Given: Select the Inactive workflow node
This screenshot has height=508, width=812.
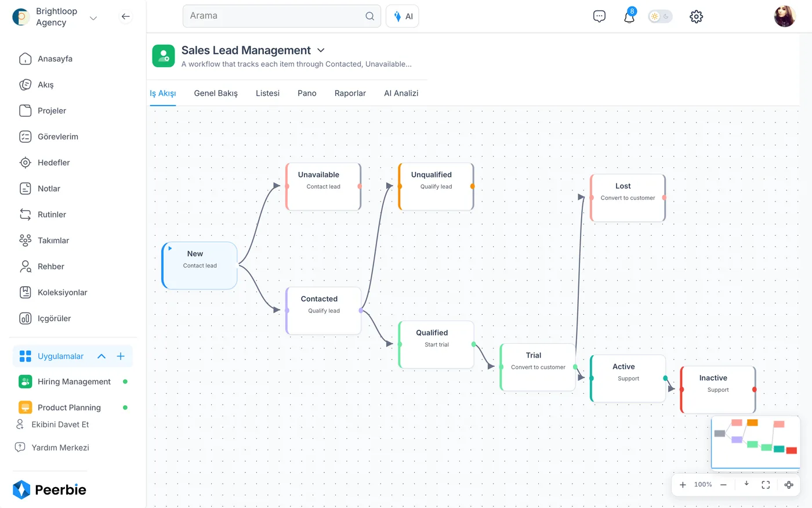Looking at the screenshot, I should [x=718, y=390].
